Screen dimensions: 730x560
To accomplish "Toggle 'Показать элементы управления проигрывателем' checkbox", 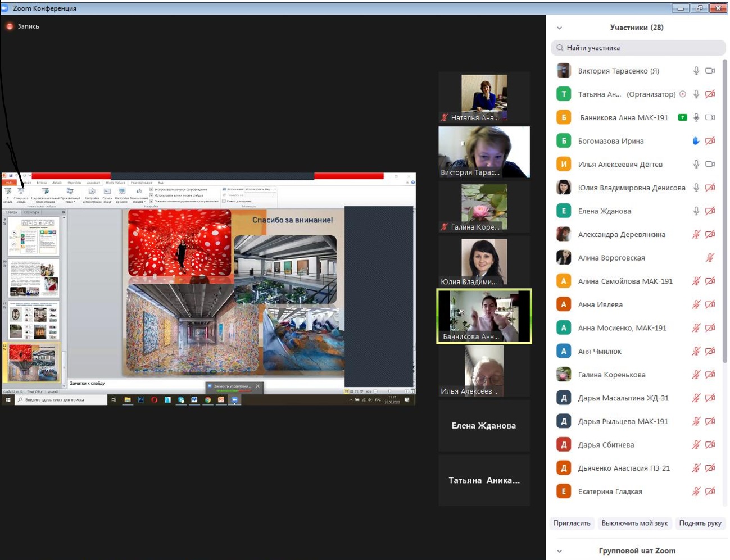I will [151, 201].
